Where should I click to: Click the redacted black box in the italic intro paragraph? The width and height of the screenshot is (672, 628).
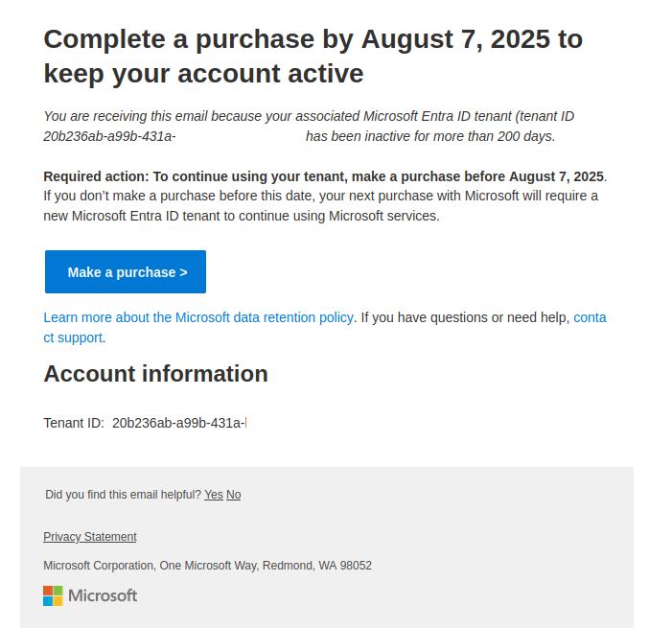pos(239,137)
